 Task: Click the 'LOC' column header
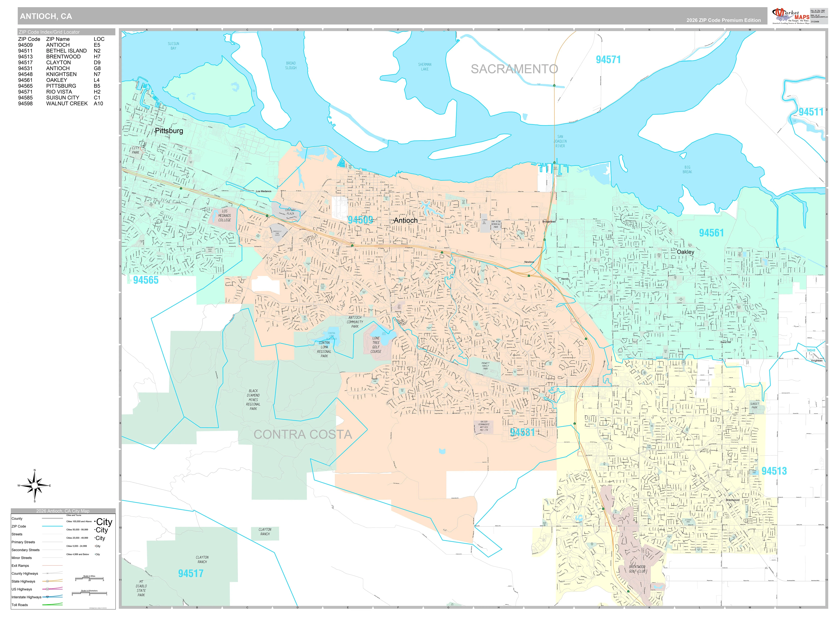point(99,39)
